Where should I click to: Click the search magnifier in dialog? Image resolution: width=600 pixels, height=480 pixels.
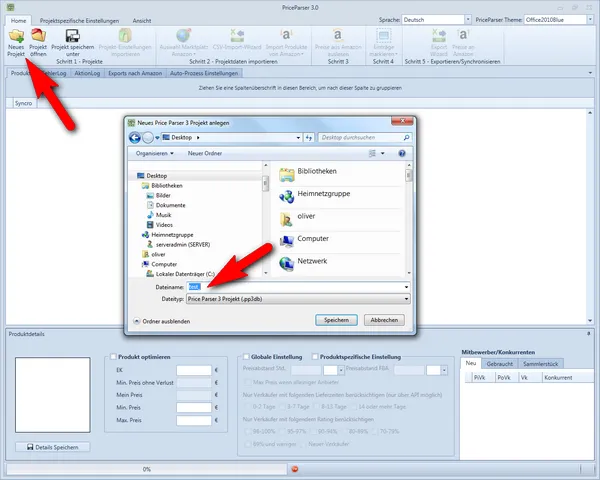(406, 137)
